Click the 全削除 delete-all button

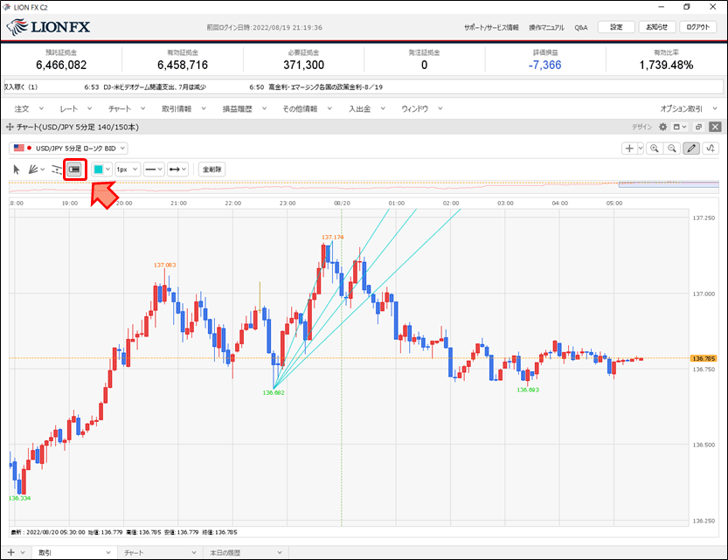click(x=211, y=169)
